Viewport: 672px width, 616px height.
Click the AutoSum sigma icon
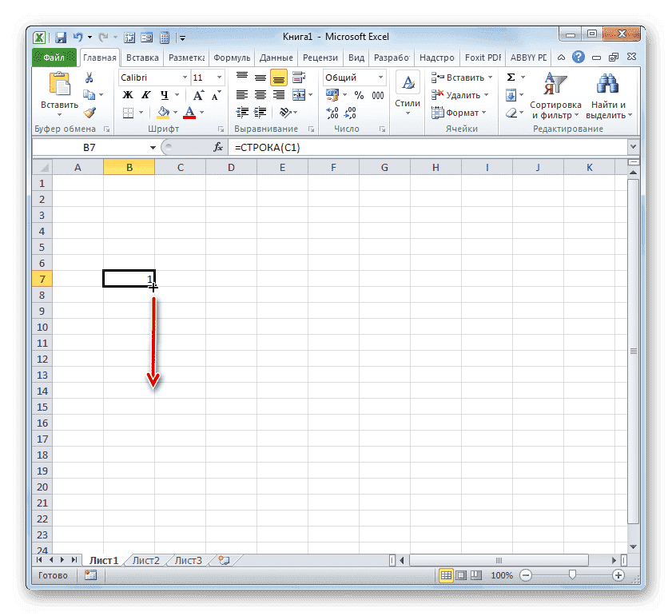(510, 77)
